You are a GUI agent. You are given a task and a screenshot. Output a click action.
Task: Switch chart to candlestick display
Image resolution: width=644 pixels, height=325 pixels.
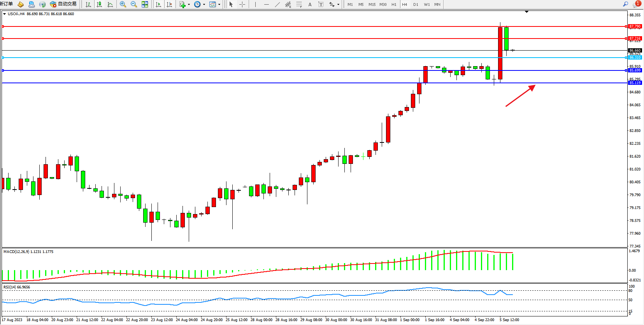[x=99, y=4]
